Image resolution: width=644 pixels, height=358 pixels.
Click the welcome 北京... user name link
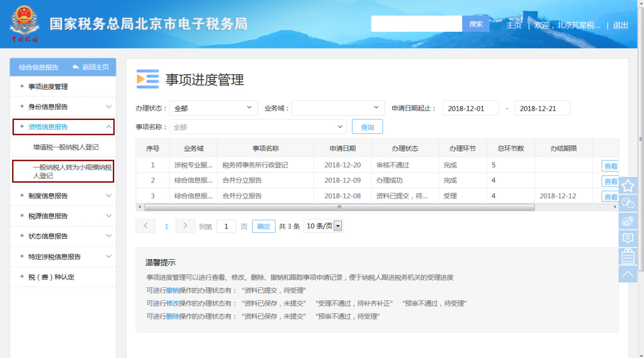click(578, 25)
